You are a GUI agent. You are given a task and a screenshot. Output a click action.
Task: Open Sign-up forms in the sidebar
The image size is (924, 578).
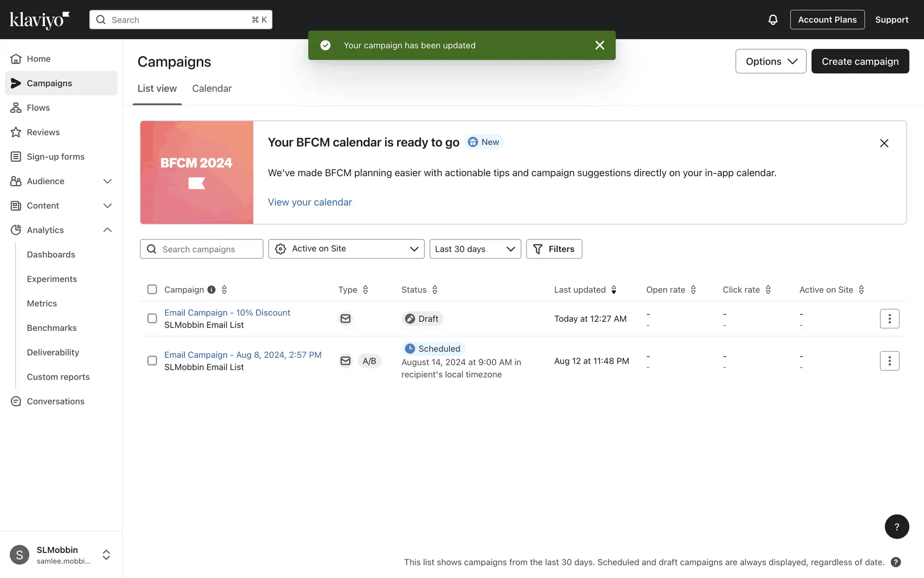55,157
